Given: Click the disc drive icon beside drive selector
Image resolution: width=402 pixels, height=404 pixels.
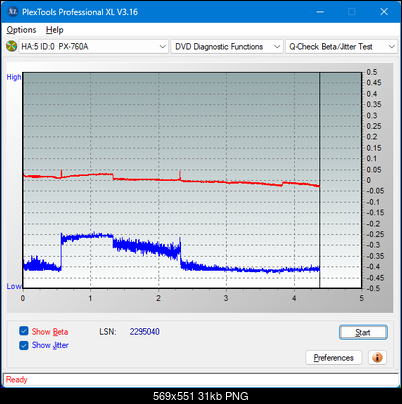Looking at the screenshot, I should coord(11,46).
